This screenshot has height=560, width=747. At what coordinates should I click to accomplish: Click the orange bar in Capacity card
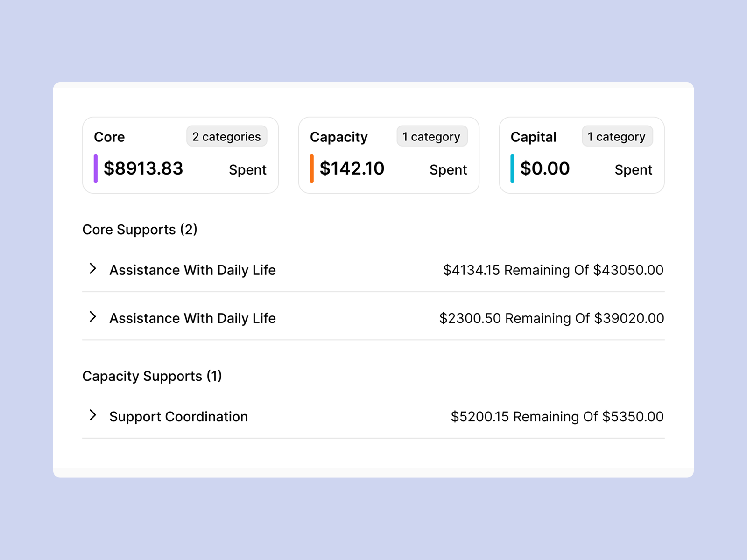(x=312, y=168)
